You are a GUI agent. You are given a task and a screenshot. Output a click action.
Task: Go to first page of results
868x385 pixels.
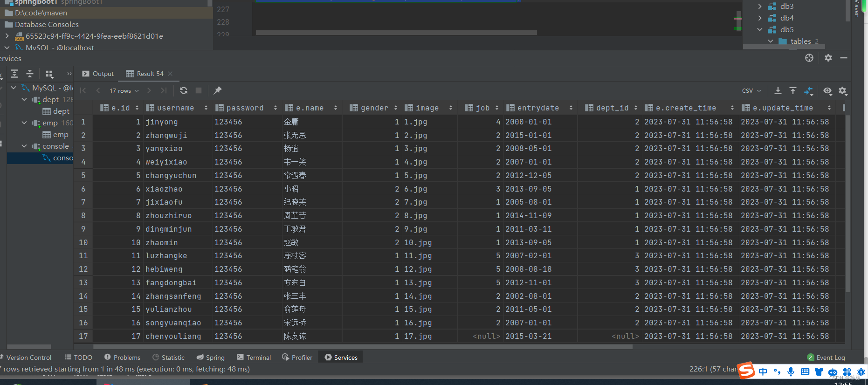point(83,90)
